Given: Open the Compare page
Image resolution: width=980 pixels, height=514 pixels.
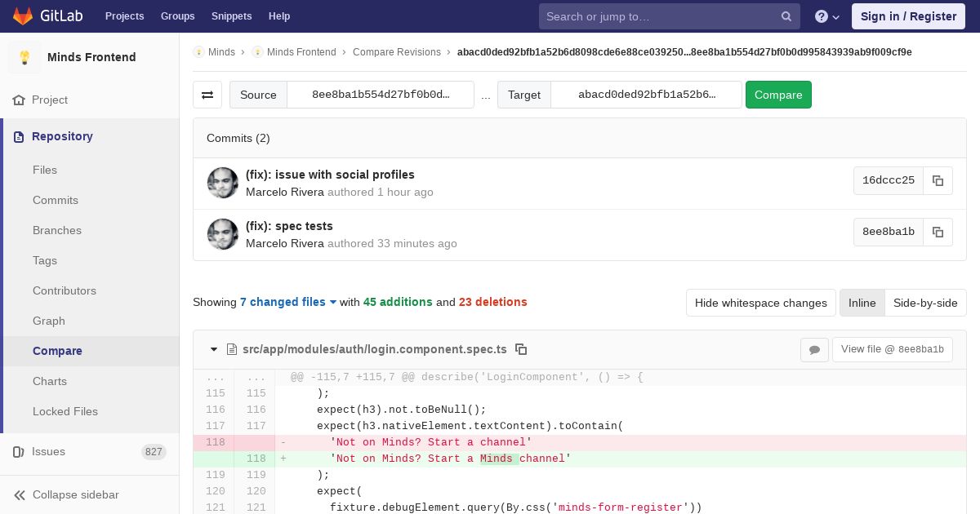Looking at the screenshot, I should pos(57,351).
